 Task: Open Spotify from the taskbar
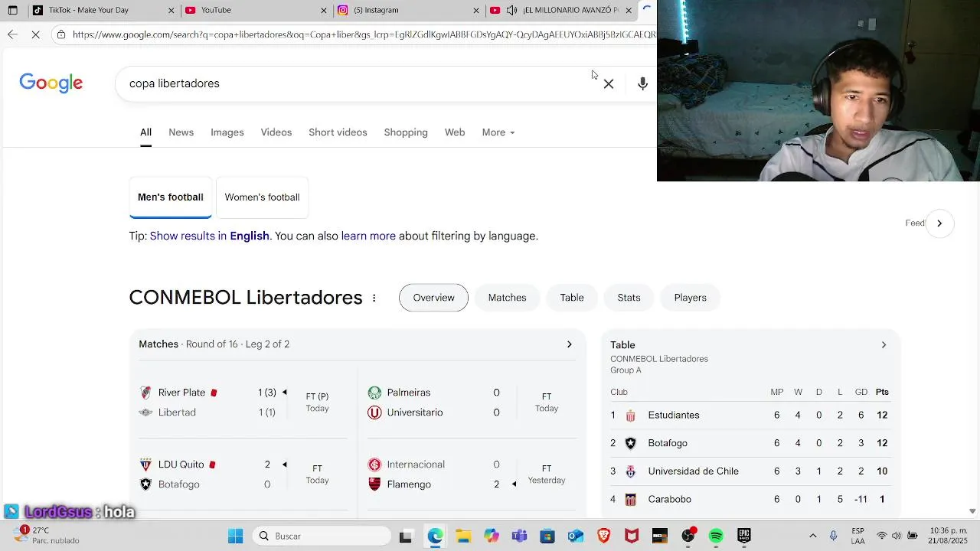coord(716,536)
